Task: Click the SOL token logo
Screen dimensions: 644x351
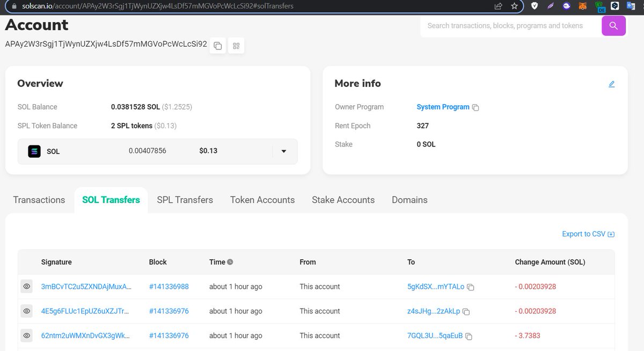Action: click(34, 151)
